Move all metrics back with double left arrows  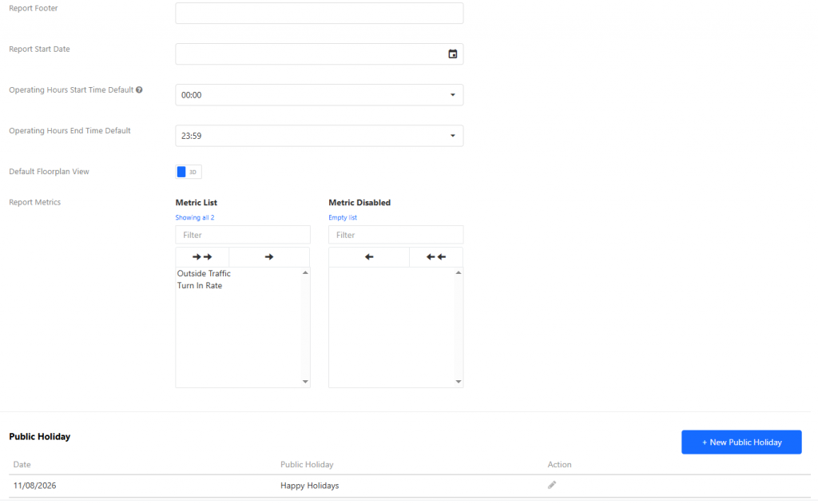point(436,256)
